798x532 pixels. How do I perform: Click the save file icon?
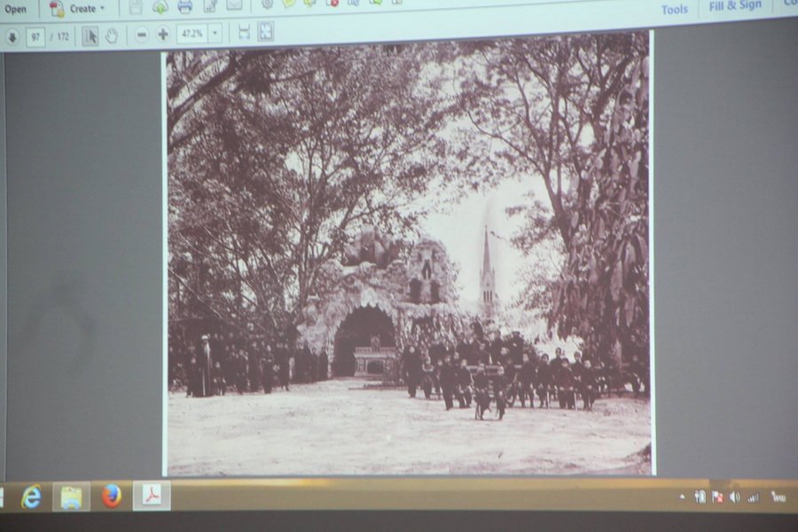136,6
